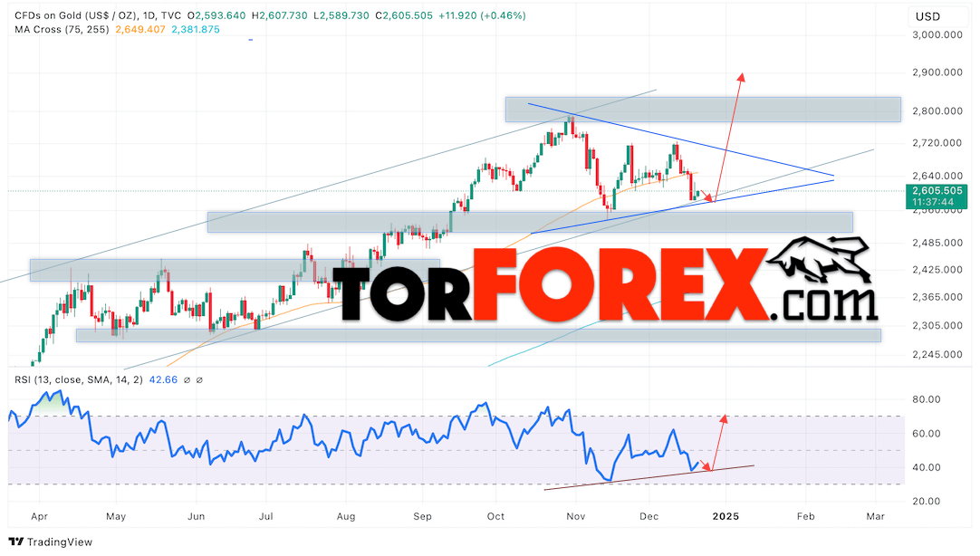Screen dimensions: 980x556
Task: Click the Sep label on time axis
Action: click(422, 517)
